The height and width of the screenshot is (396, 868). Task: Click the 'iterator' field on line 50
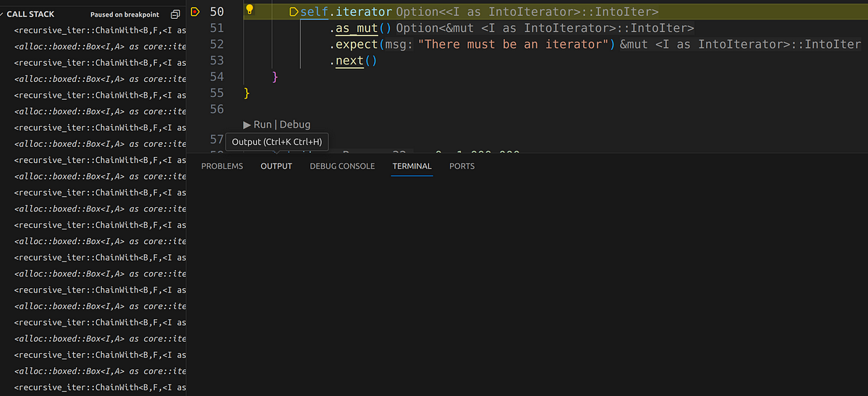[364, 12]
